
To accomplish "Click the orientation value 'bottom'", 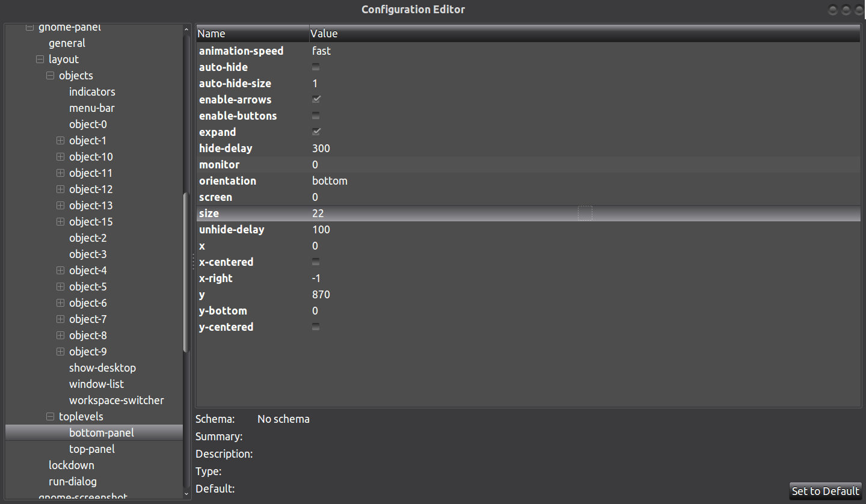I will pyautogui.click(x=330, y=181).
